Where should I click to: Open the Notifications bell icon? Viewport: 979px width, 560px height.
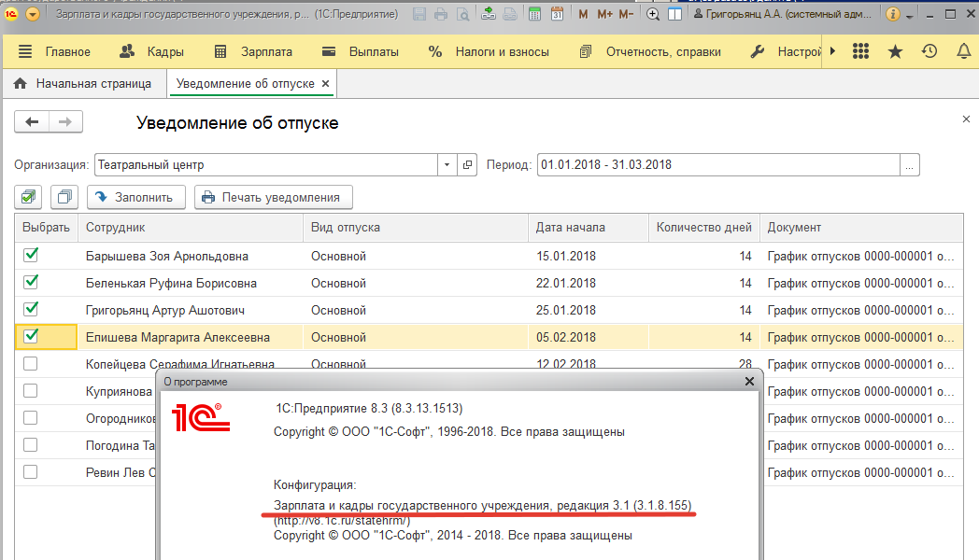coord(963,51)
